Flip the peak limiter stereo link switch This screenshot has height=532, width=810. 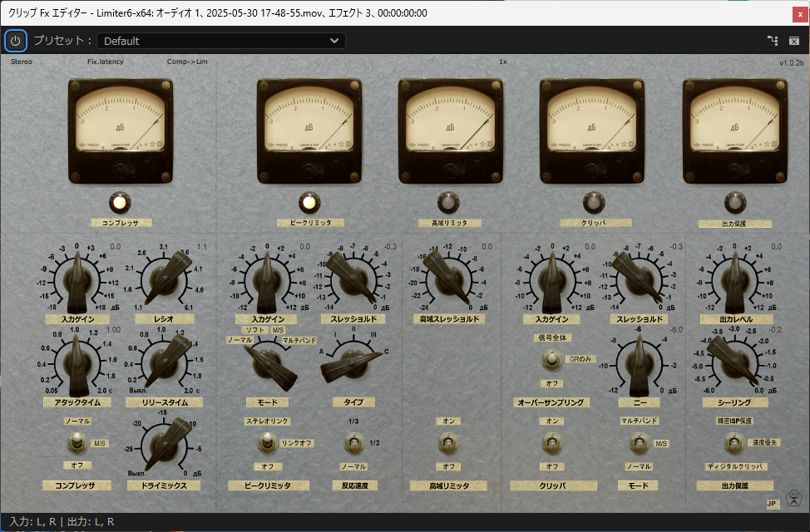(x=266, y=442)
